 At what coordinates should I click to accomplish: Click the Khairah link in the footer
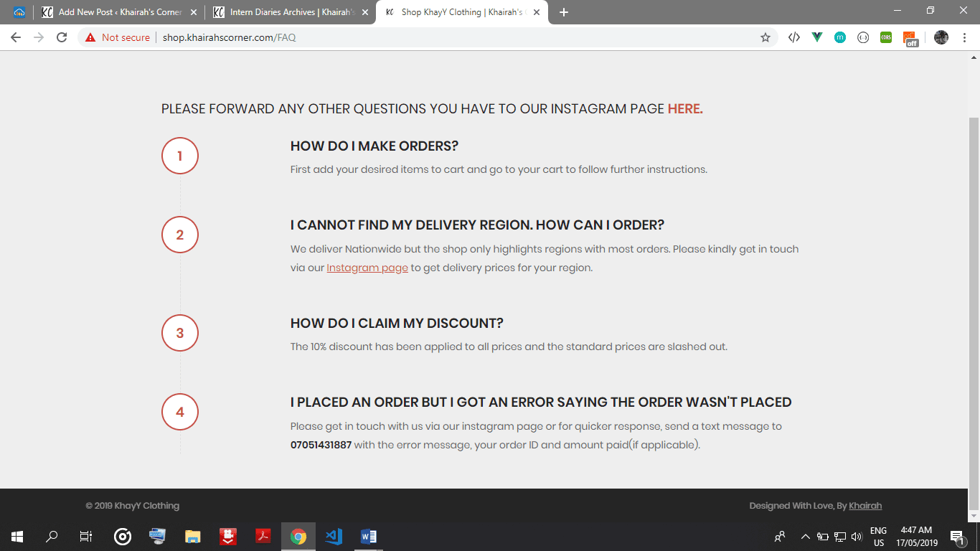click(x=864, y=506)
